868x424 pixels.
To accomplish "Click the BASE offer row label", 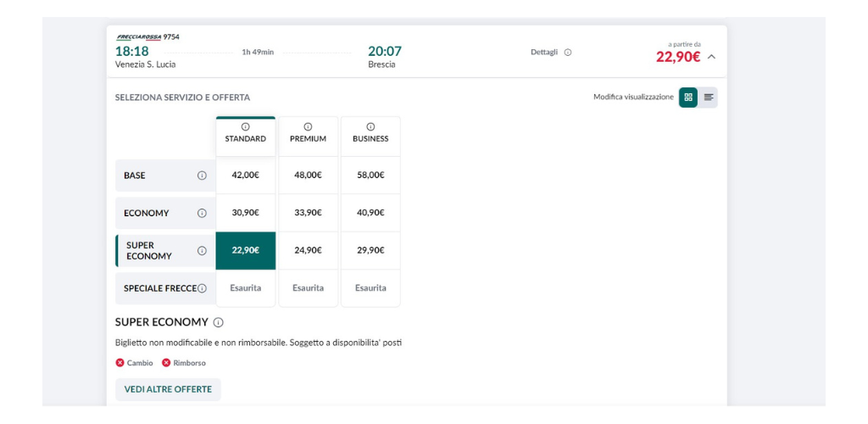I will pyautogui.click(x=135, y=176).
